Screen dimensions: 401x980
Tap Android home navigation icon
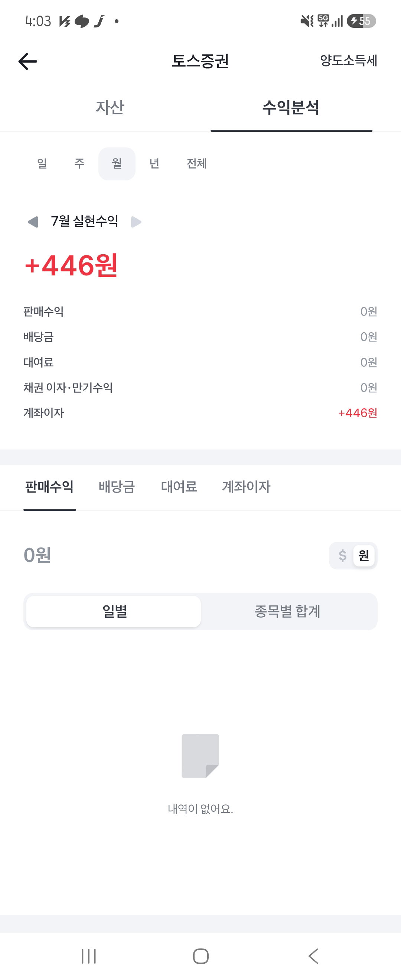pyautogui.click(x=200, y=956)
